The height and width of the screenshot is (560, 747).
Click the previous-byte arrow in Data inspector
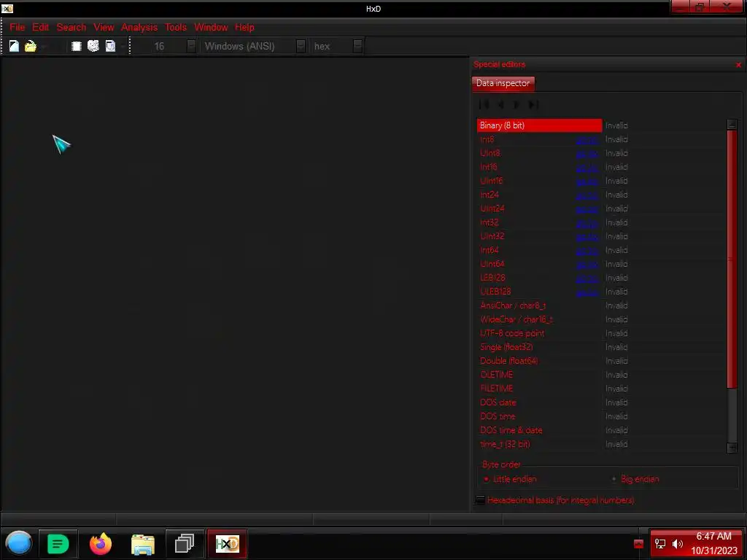[x=500, y=104]
